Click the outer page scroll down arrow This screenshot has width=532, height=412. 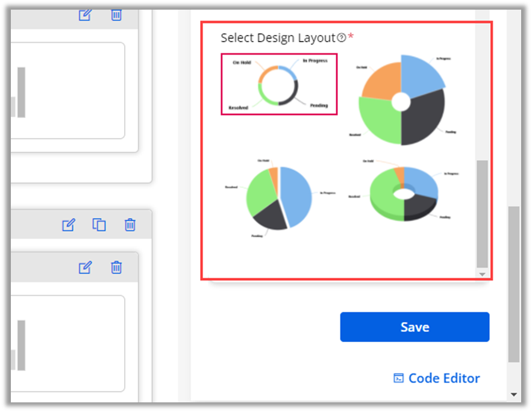513,395
